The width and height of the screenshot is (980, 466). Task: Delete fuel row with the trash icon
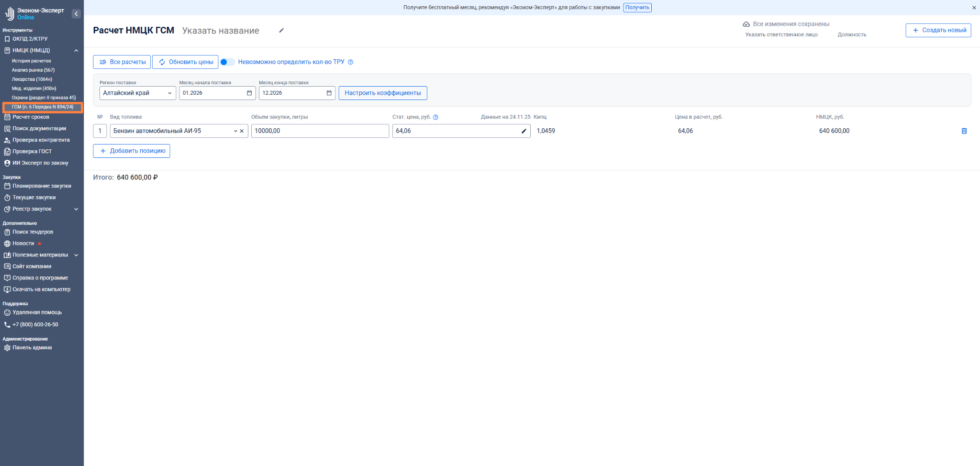point(964,131)
